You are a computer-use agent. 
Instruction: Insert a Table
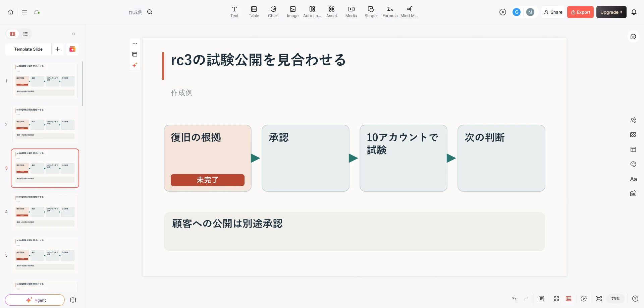(x=254, y=12)
